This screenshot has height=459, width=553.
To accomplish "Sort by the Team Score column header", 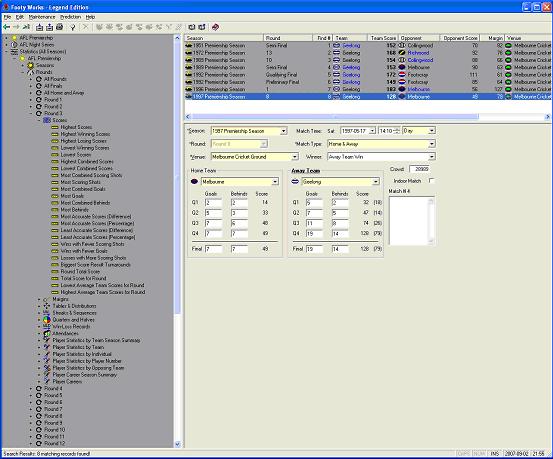I will [383, 38].
